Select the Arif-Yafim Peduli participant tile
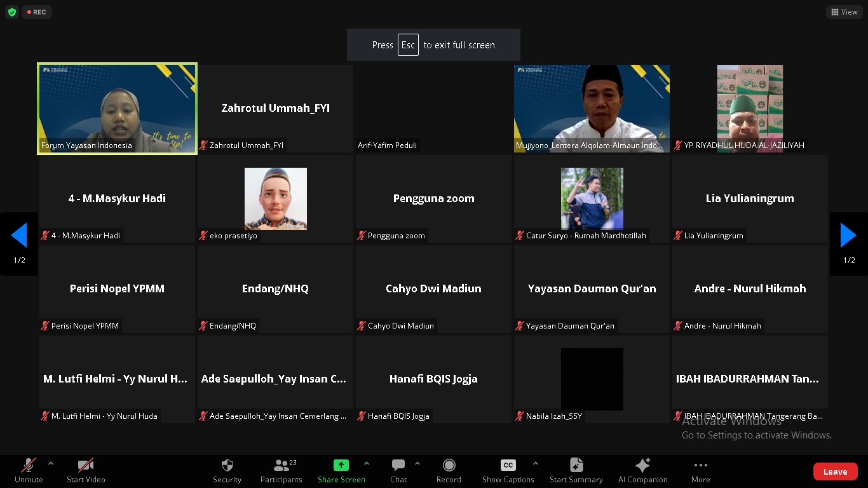Viewport: 868px width, 488px height. tap(433, 108)
